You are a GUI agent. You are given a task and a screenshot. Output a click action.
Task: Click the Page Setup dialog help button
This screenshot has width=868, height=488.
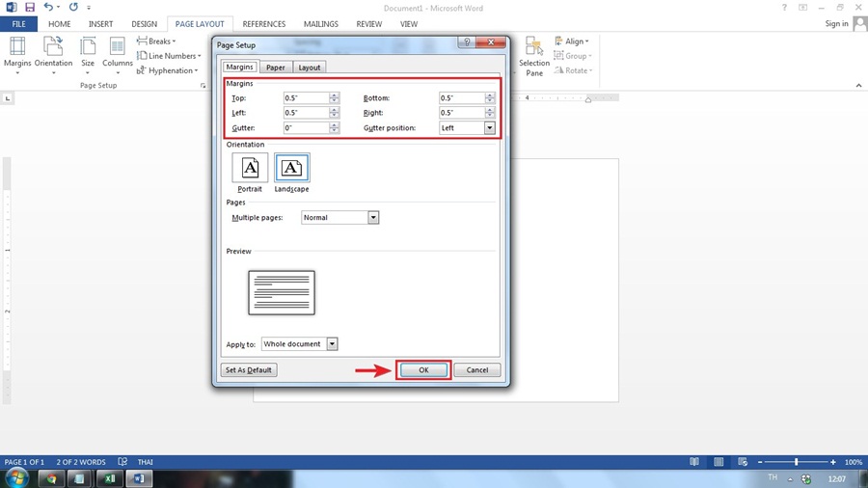pyautogui.click(x=467, y=42)
